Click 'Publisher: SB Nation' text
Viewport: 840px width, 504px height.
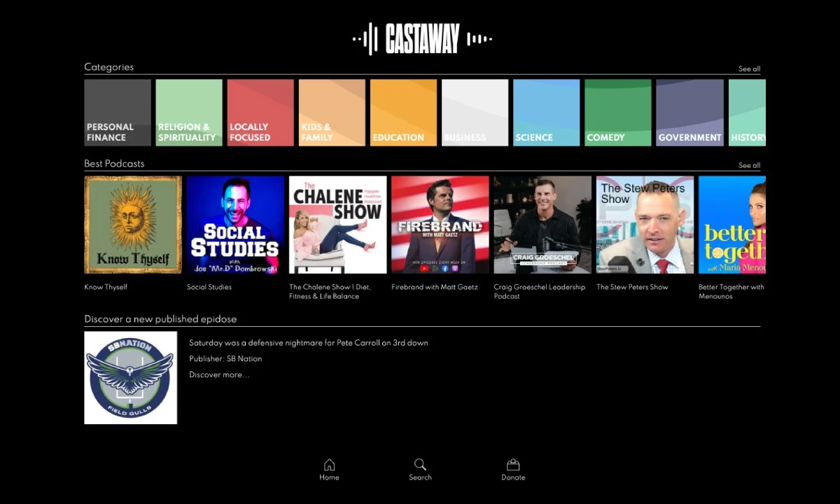click(225, 359)
